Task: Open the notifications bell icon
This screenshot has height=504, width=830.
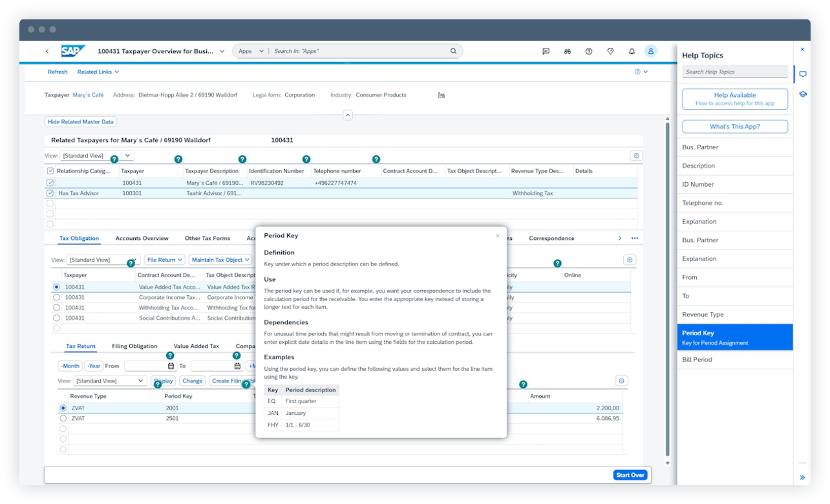Action: coord(632,50)
